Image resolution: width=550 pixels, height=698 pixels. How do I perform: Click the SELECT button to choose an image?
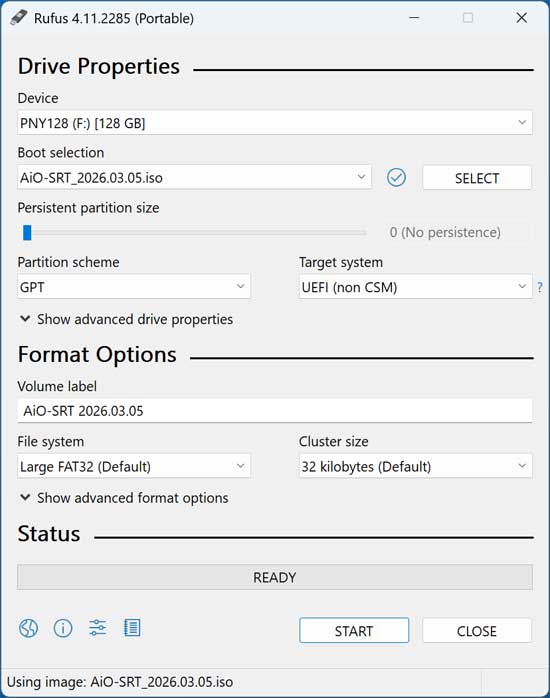477,178
